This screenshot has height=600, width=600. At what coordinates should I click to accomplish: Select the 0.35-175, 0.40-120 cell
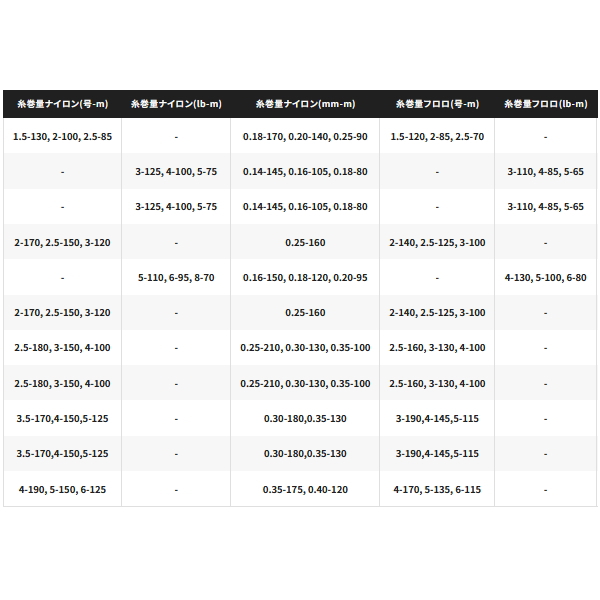click(305, 490)
